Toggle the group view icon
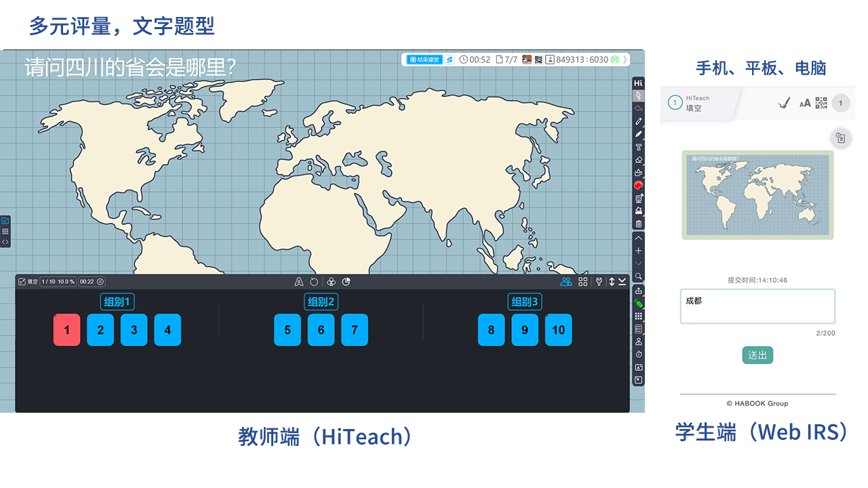Viewport: 868px width, 488px height. click(566, 282)
